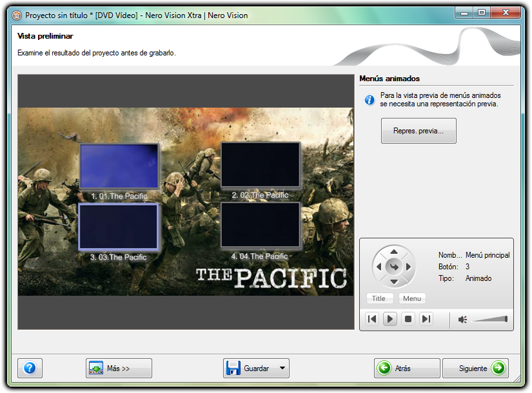Click the remote control up arrow

(394, 252)
